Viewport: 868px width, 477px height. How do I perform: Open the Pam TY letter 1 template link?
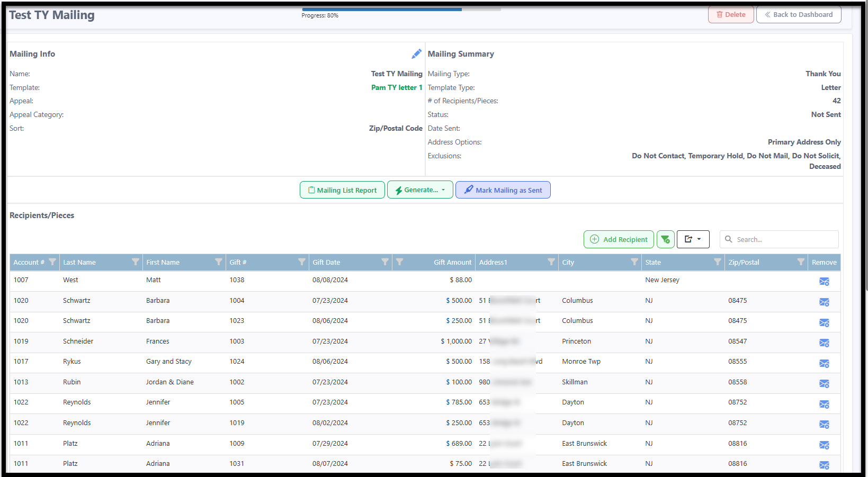(397, 87)
